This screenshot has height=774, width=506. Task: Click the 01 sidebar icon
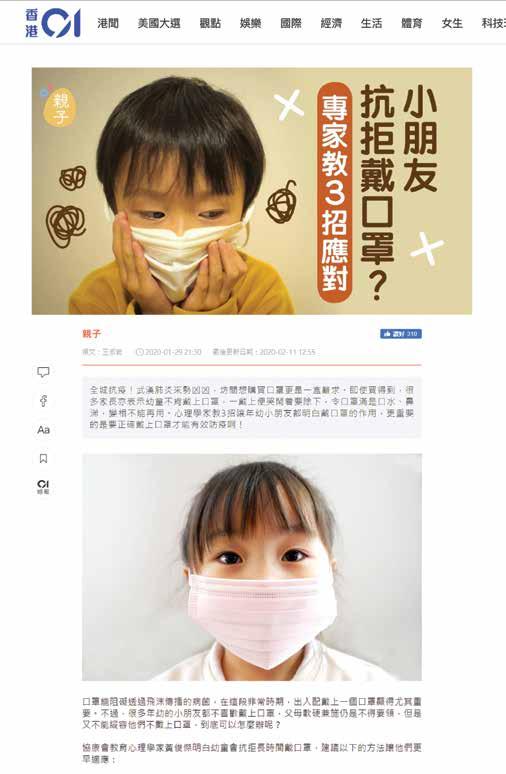point(43,487)
